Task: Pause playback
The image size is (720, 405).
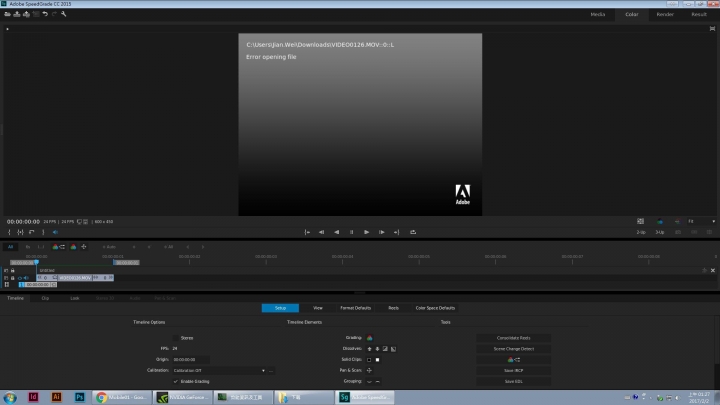Action: coord(352,232)
